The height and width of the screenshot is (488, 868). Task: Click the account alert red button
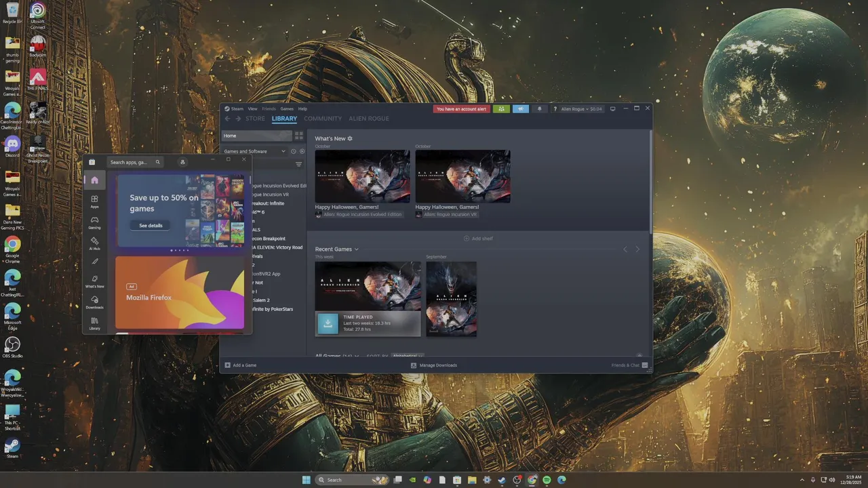click(x=461, y=108)
